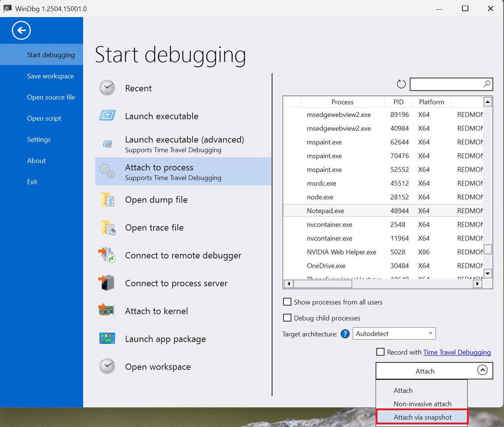This screenshot has width=504, height=427.
Task: Click the Connect to process server icon
Action: (x=107, y=283)
